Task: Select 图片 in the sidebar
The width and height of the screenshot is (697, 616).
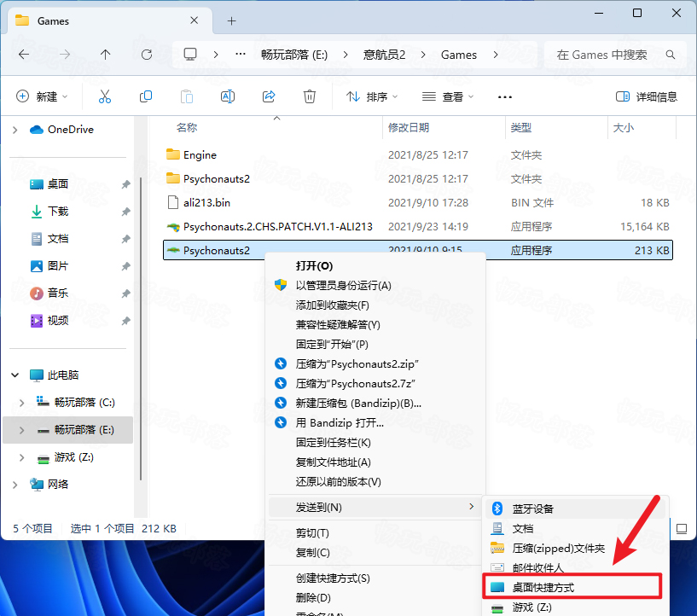Action: pos(58,266)
